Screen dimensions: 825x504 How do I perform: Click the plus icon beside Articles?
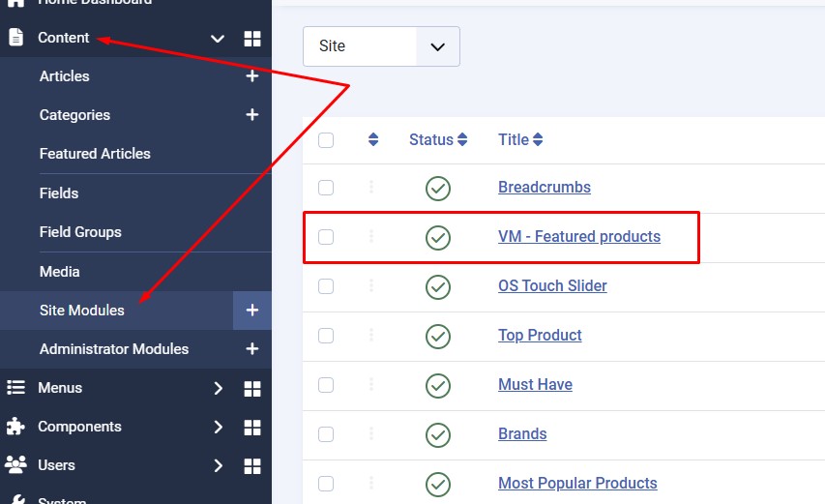click(x=252, y=76)
